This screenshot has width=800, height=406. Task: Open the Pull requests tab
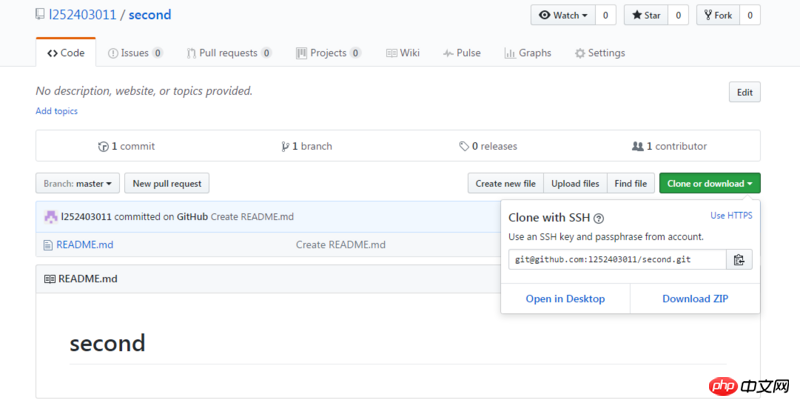[x=229, y=53]
